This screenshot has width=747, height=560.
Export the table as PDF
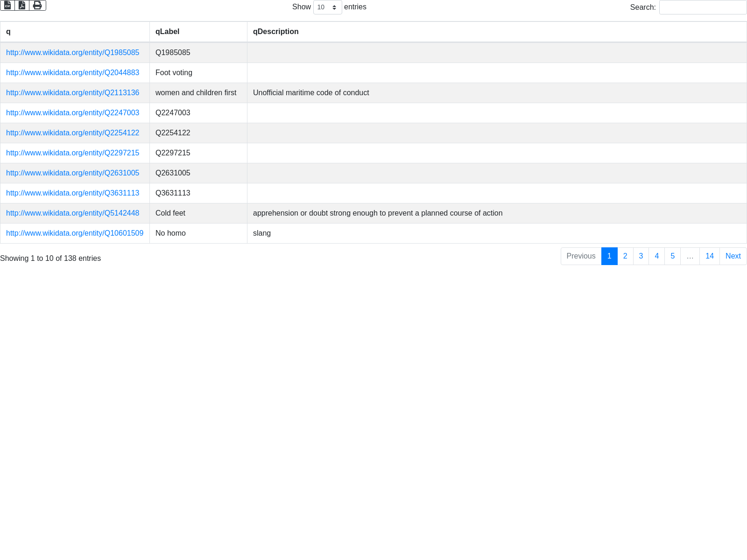tap(22, 5)
